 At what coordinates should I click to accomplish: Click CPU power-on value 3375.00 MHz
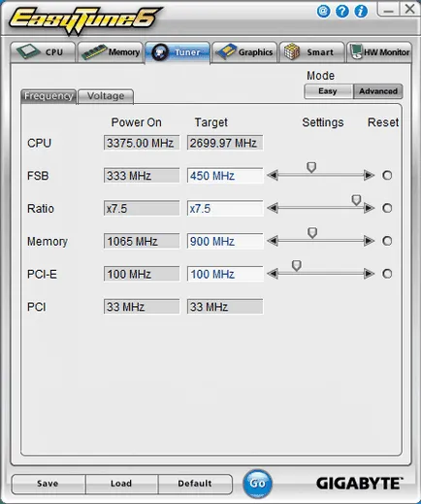[142, 143]
